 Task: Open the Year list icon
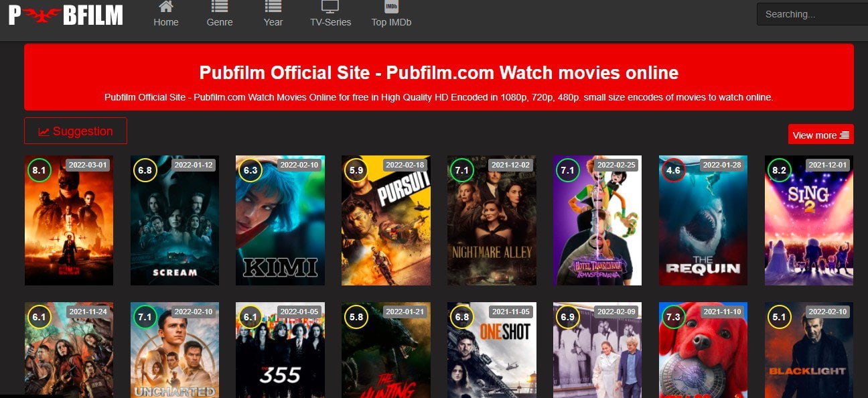click(273, 7)
